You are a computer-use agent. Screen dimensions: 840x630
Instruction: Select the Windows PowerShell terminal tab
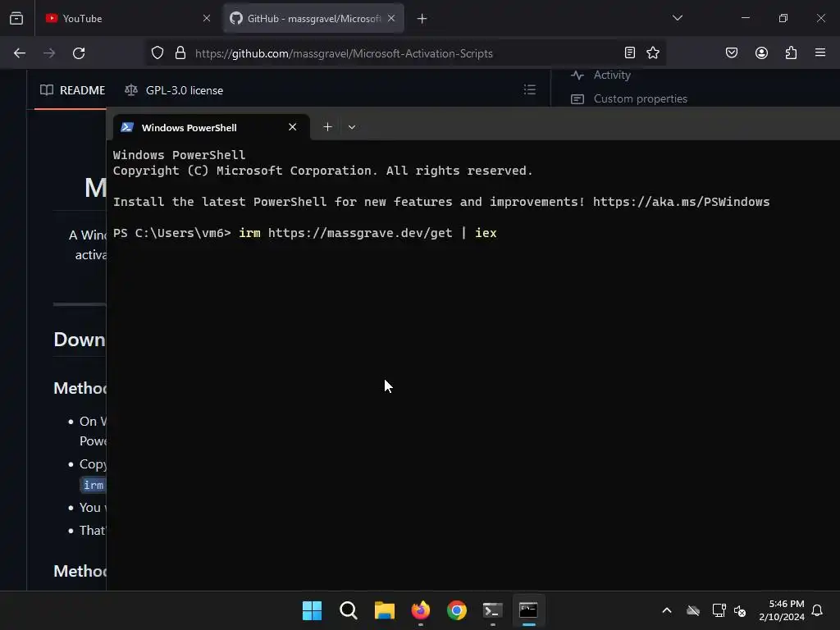211,127
